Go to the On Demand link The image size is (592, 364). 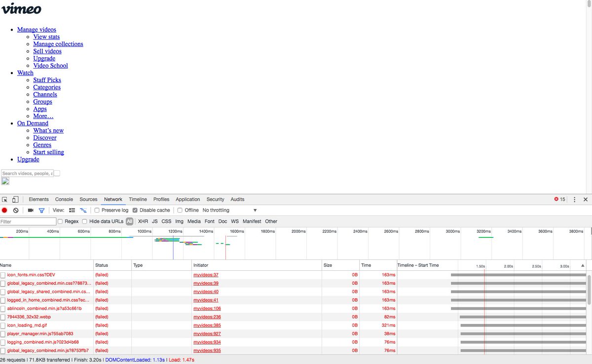(x=33, y=123)
